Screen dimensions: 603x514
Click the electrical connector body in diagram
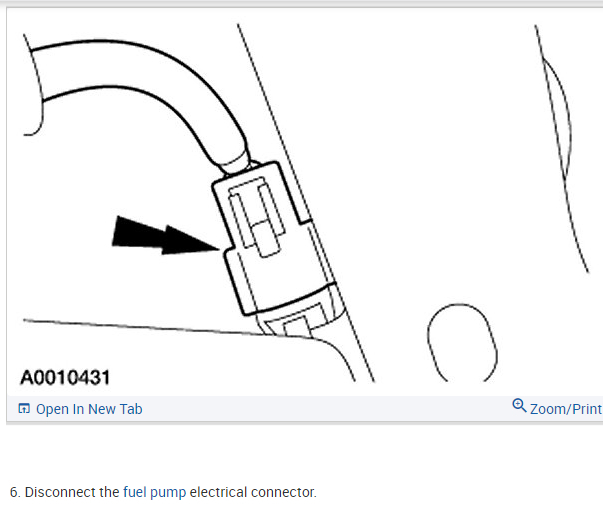point(269,238)
